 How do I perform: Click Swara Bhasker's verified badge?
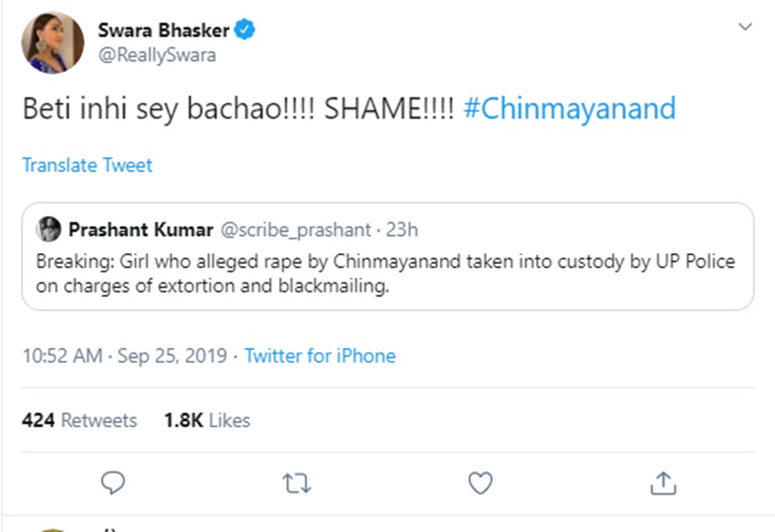click(x=245, y=31)
